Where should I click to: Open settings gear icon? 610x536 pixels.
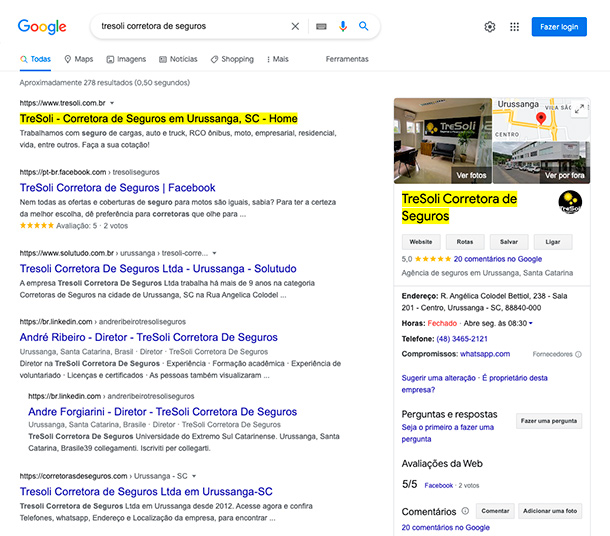click(x=490, y=26)
